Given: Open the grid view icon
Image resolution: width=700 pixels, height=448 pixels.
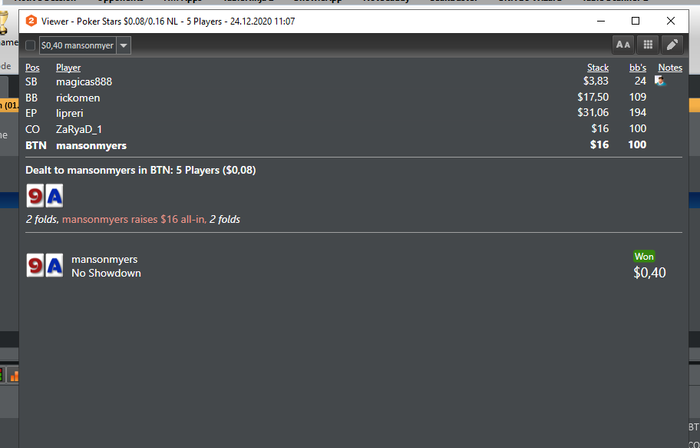Looking at the screenshot, I should 648,45.
